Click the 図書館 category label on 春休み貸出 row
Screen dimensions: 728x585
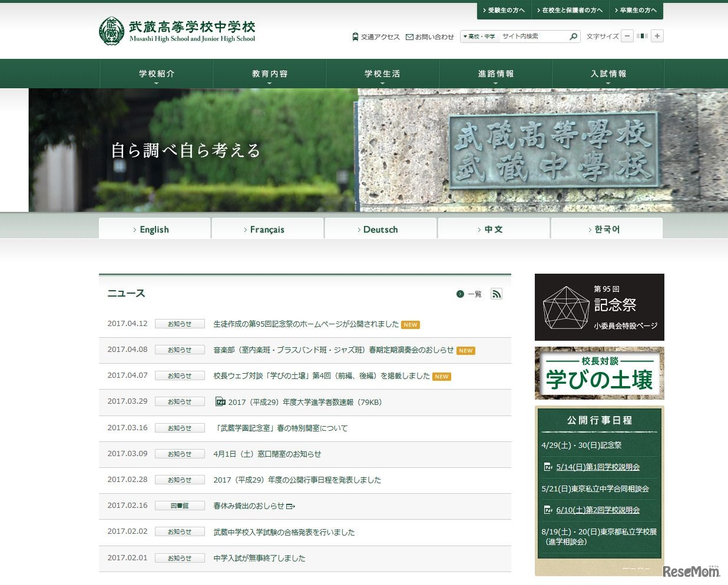pos(180,505)
